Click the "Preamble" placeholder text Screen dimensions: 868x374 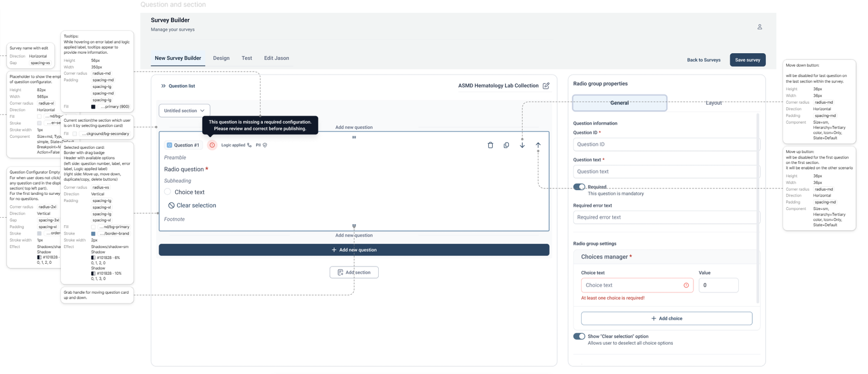click(x=175, y=157)
